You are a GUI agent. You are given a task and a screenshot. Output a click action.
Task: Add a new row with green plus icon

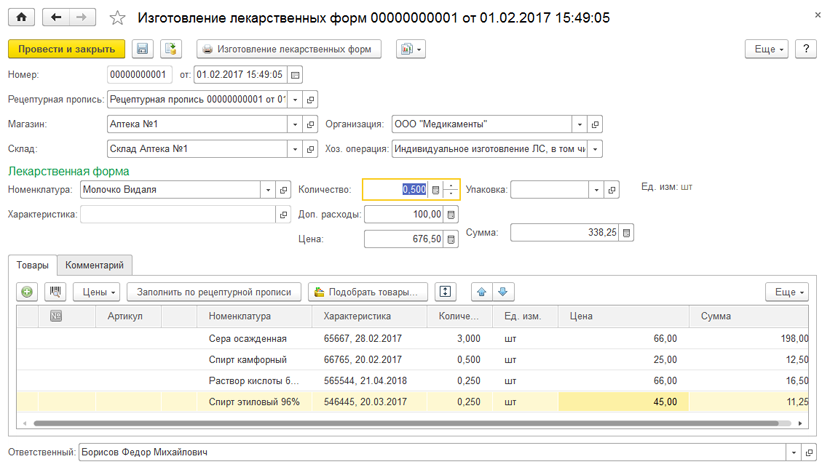coord(27,292)
